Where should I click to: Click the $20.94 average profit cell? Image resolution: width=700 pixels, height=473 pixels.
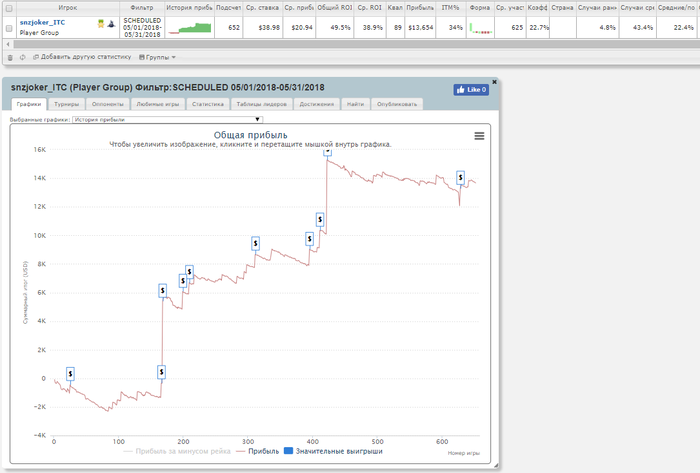point(300,28)
